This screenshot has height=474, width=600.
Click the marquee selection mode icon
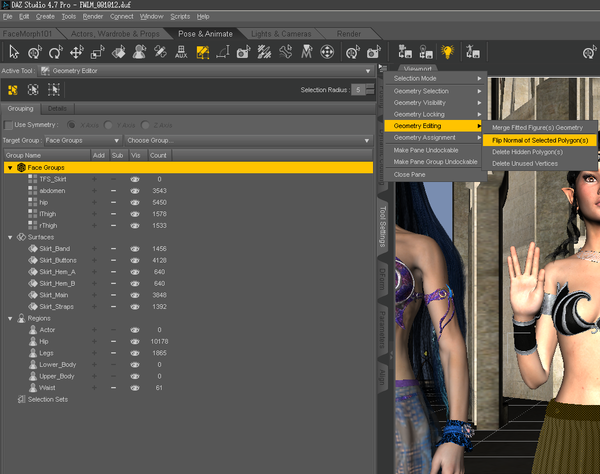[x=33, y=90]
